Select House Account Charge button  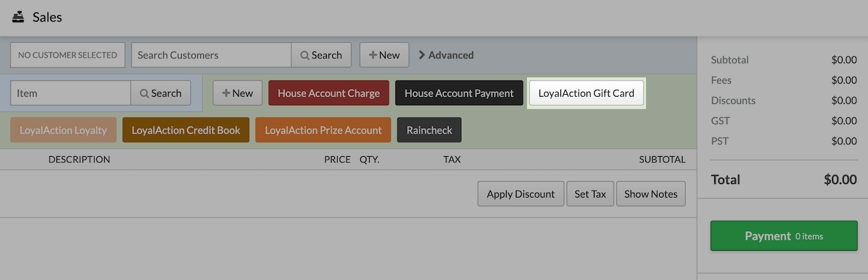[x=329, y=93]
